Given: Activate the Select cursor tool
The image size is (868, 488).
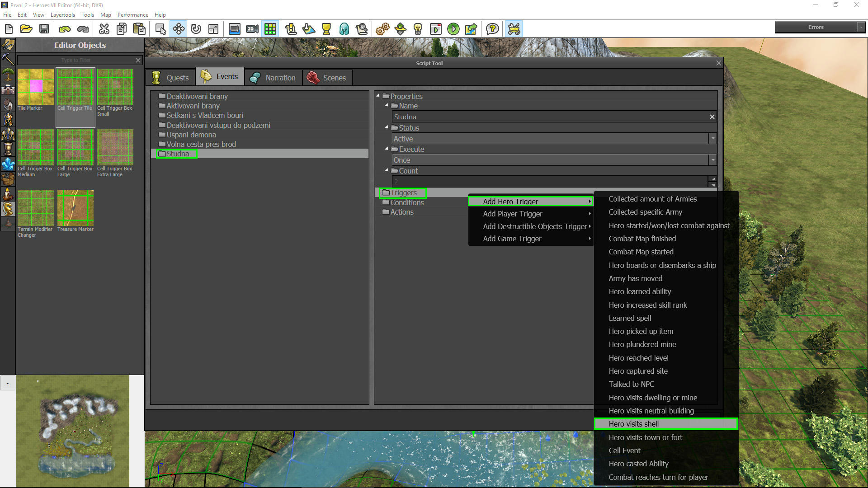Looking at the screenshot, I should (160, 29).
